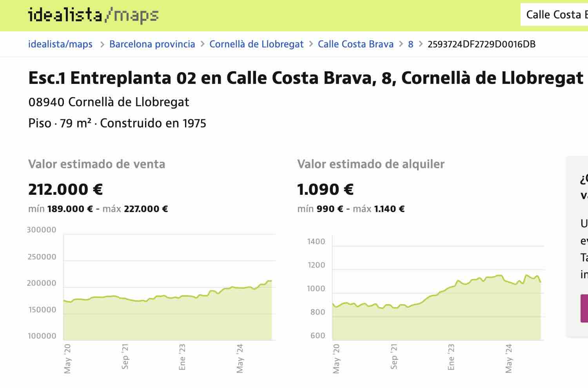Click cadastral reference 2593724DF2729D0016DB
588x388 pixels.
click(x=481, y=44)
